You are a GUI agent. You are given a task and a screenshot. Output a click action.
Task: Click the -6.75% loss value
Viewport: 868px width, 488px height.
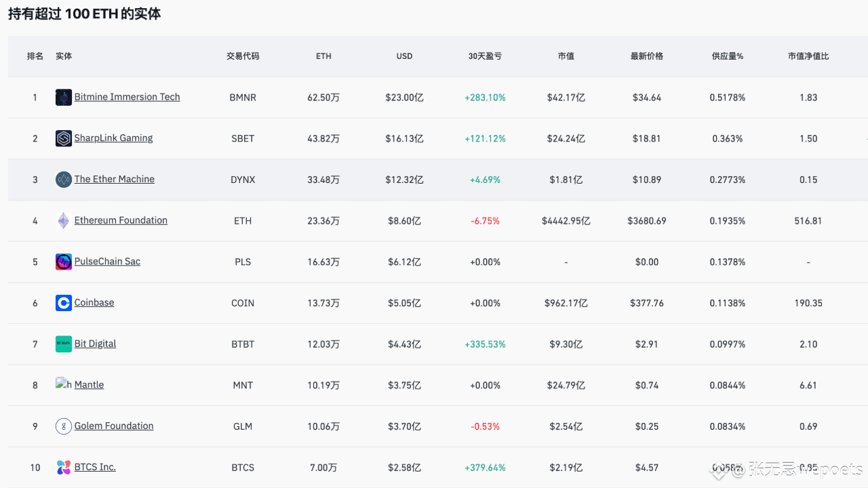pyautogui.click(x=485, y=221)
